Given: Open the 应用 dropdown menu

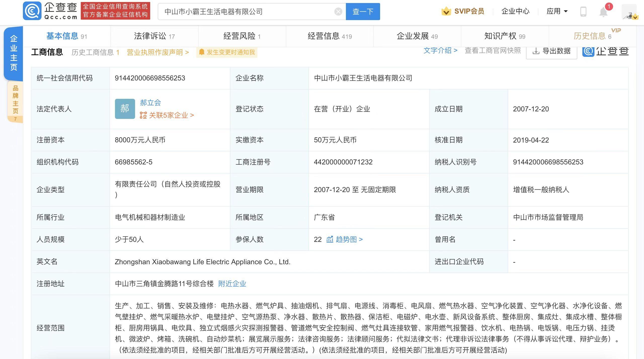Looking at the screenshot, I should [557, 11].
